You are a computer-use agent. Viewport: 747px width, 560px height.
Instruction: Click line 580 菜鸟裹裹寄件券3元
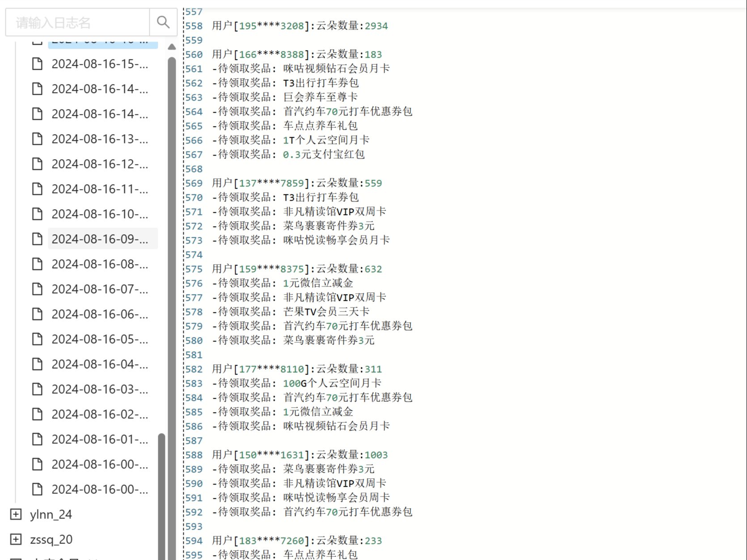coord(293,341)
